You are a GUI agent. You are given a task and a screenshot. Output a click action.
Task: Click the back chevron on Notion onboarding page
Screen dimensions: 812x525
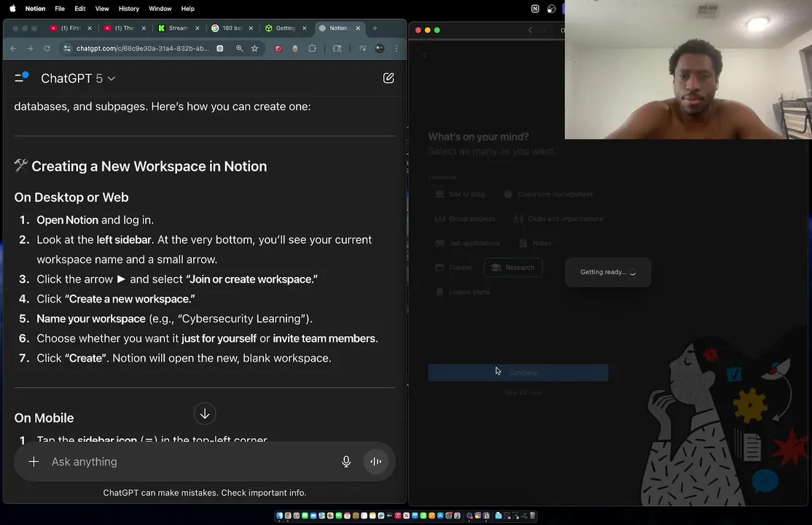425,55
